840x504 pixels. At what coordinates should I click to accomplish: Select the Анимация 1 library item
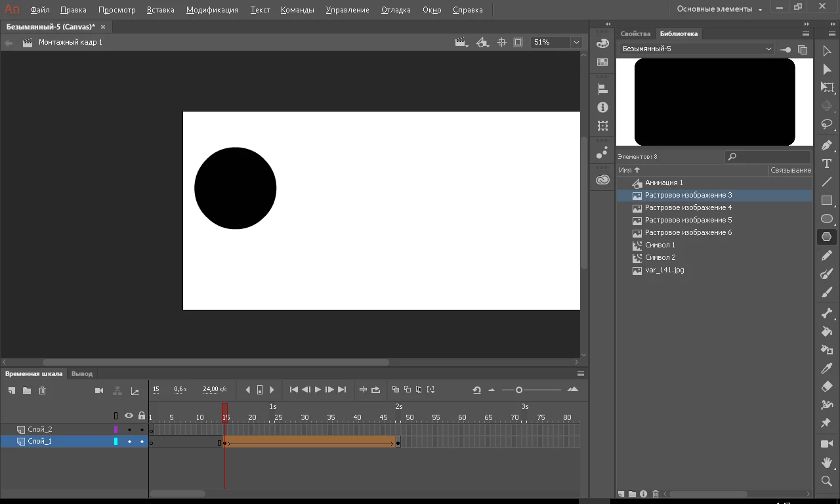click(x=663, y=182)
